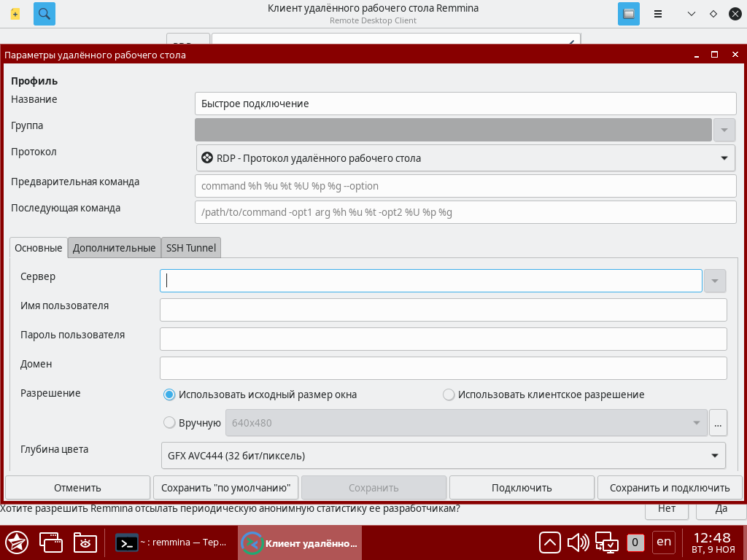Click the view toggle icon in header

[628, 14]
